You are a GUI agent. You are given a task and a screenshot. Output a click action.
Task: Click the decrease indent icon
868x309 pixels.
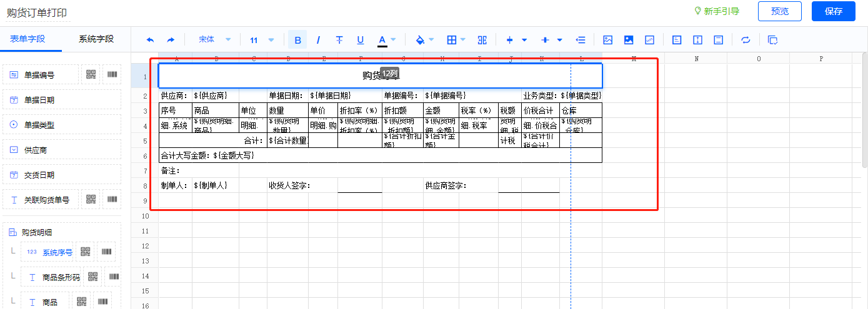click(x=581, y=40)
